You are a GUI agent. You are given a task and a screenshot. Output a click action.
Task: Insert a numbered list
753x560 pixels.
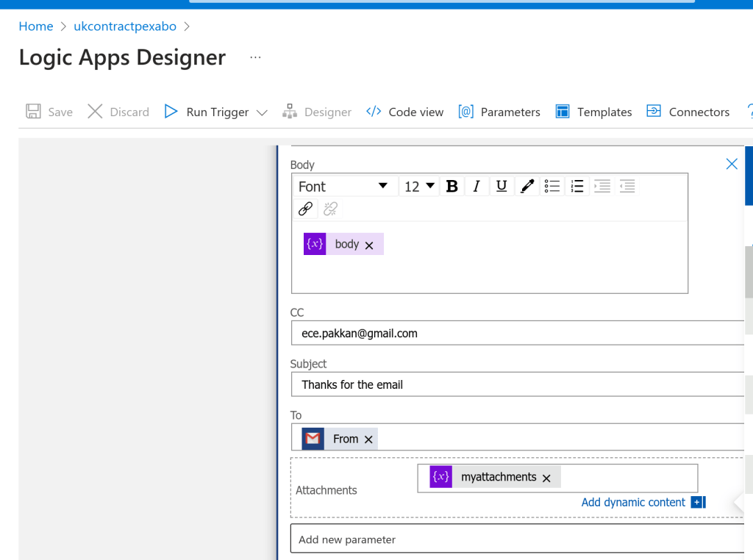pos(577,186)
